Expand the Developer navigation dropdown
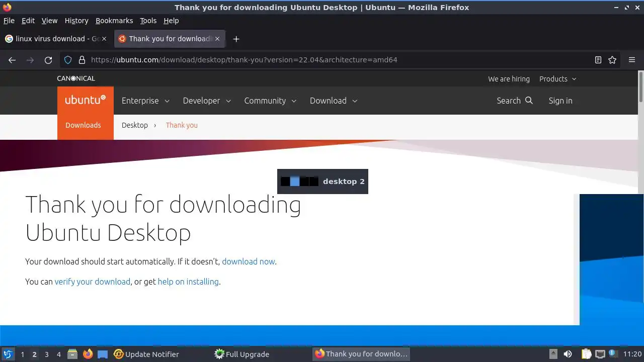Viewport: 644px width, 362px height. coord(207,101)
